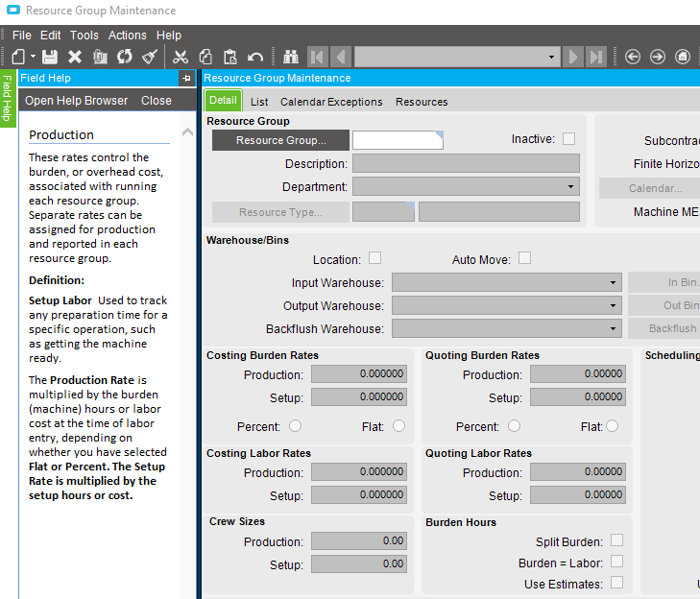Go to next record navigation icon

tap(573, 57)
